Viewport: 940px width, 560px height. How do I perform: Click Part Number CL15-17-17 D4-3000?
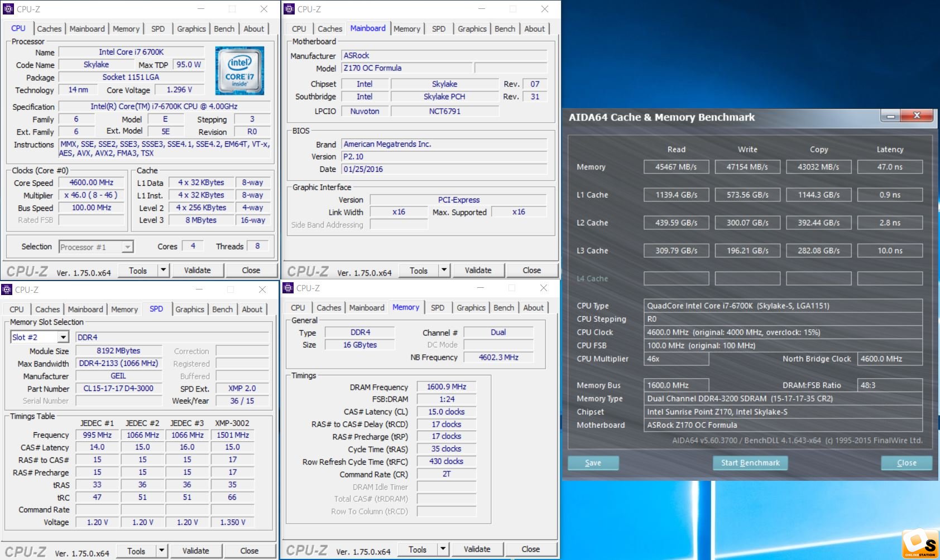118,388
